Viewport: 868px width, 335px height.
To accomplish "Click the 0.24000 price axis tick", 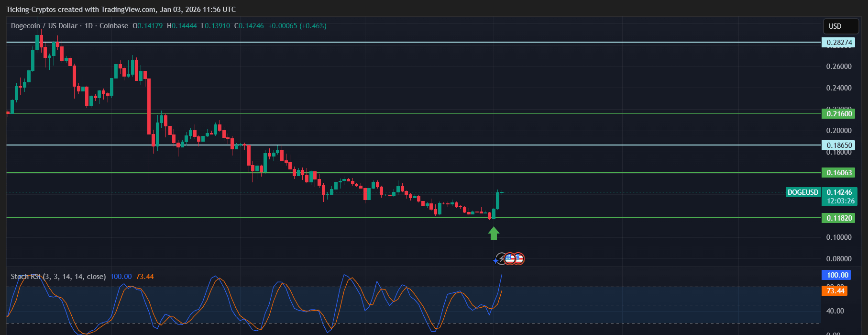I will pos(839,88).
